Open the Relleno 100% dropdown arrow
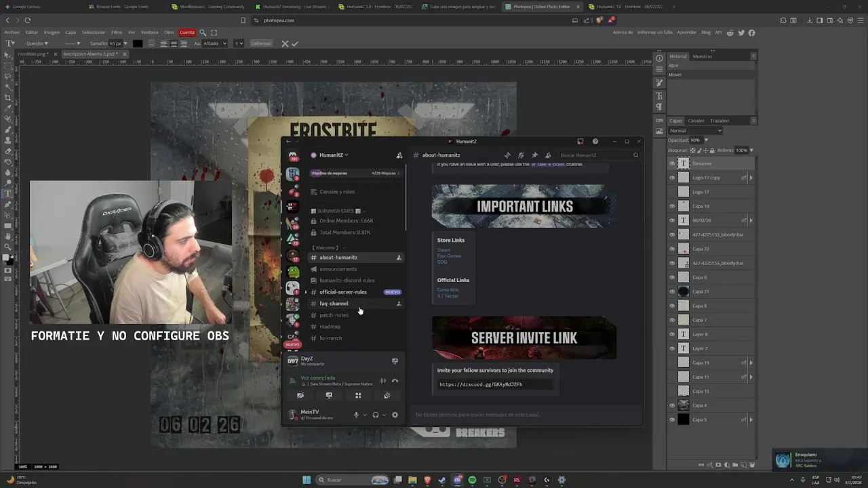Screen dimensions: 868x488 click(751, 150)
